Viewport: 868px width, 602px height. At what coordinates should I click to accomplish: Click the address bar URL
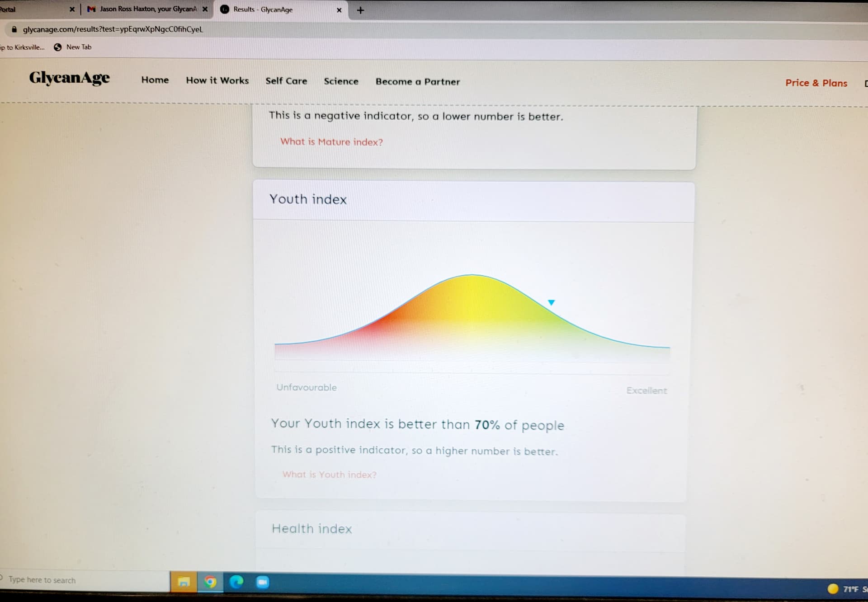(113, 29)
